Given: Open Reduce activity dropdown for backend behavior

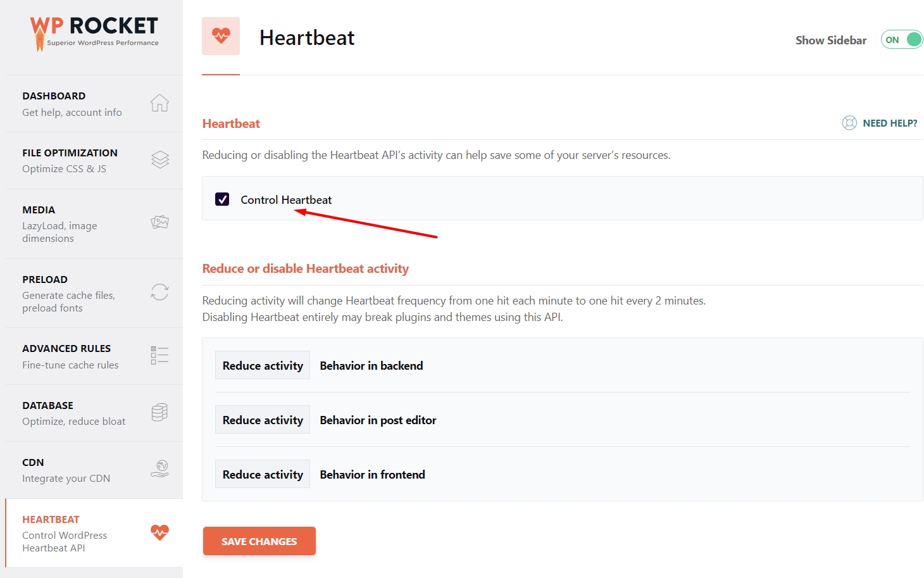Looking at the screenshot, I should pyautogui.click(x=263, y=365).
